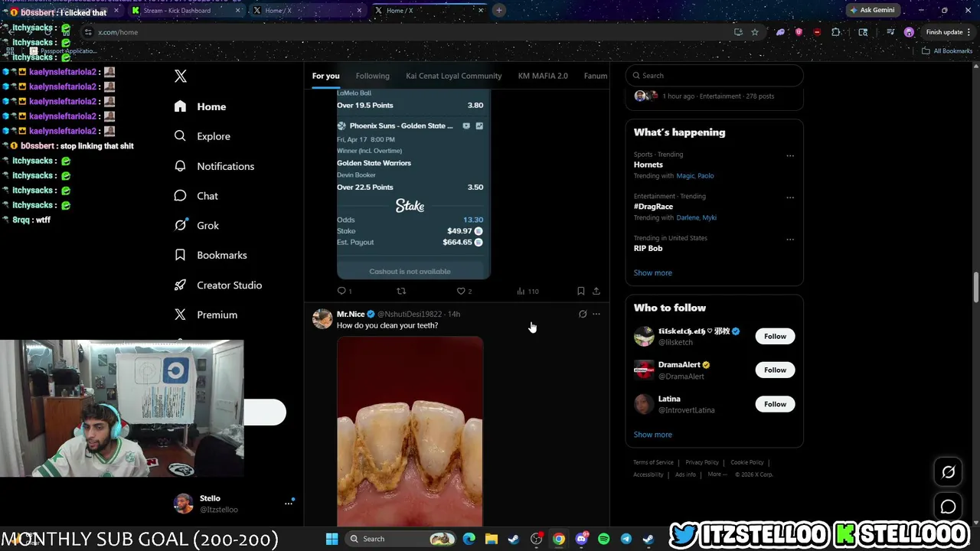
Task: Open Telegram from the taskbar
Action: (626, 539)
